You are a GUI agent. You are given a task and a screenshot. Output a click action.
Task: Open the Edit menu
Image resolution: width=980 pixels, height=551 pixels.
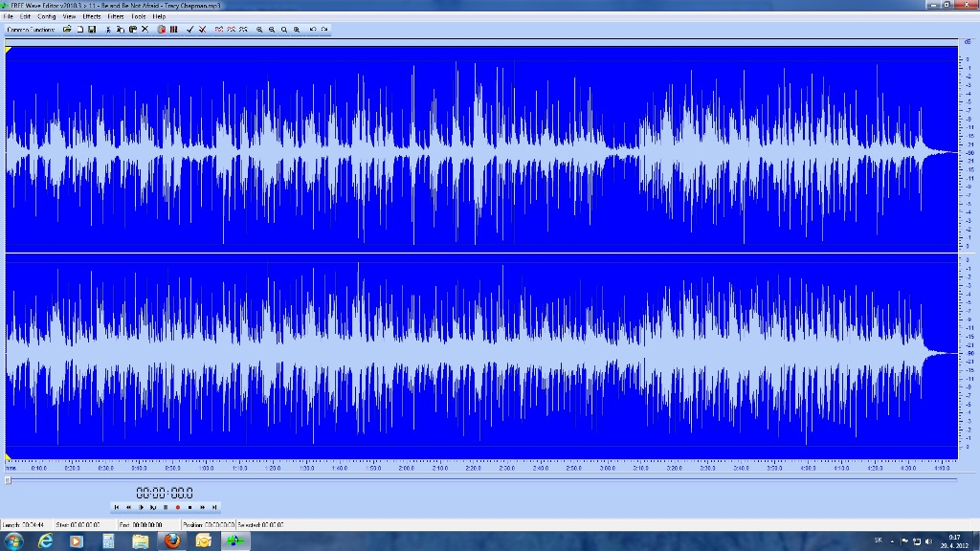pos(25,16)
